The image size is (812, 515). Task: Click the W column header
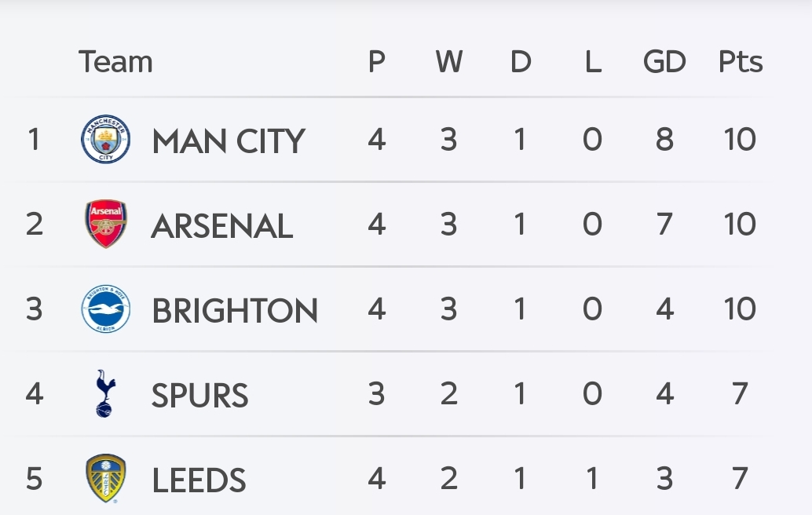pyautogui.click(x=449, y=61)
